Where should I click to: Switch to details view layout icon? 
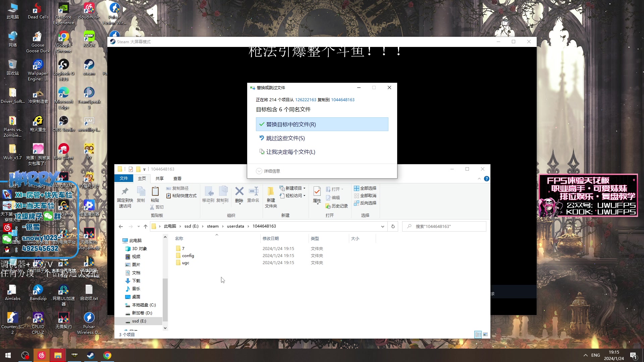point(478,335)
